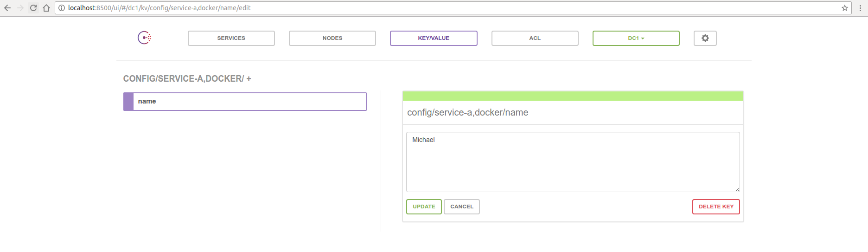Click the CONFIG/SERVICE-A,DOCKER/ breadcrumb heading
The image size is (868, 252).
tap(183, 79)
